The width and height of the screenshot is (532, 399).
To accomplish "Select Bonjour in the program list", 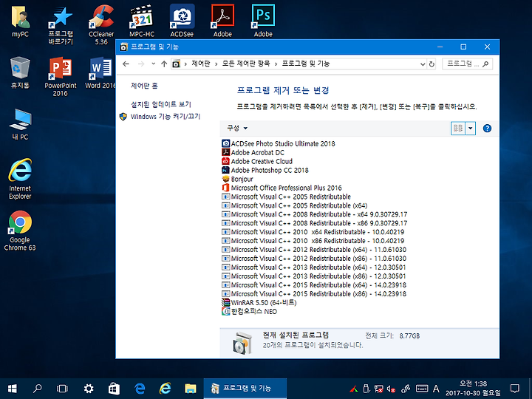I will point(237,179).
